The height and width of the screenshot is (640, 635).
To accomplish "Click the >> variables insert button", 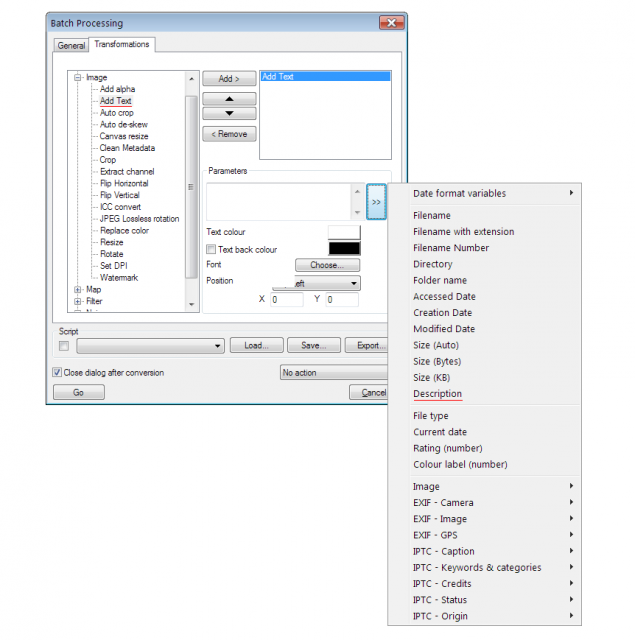I will (x=376, y=202).
